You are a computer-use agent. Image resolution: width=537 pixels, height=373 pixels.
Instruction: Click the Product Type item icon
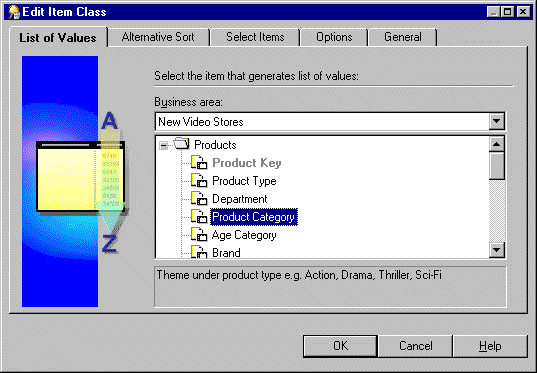point(199,181)
